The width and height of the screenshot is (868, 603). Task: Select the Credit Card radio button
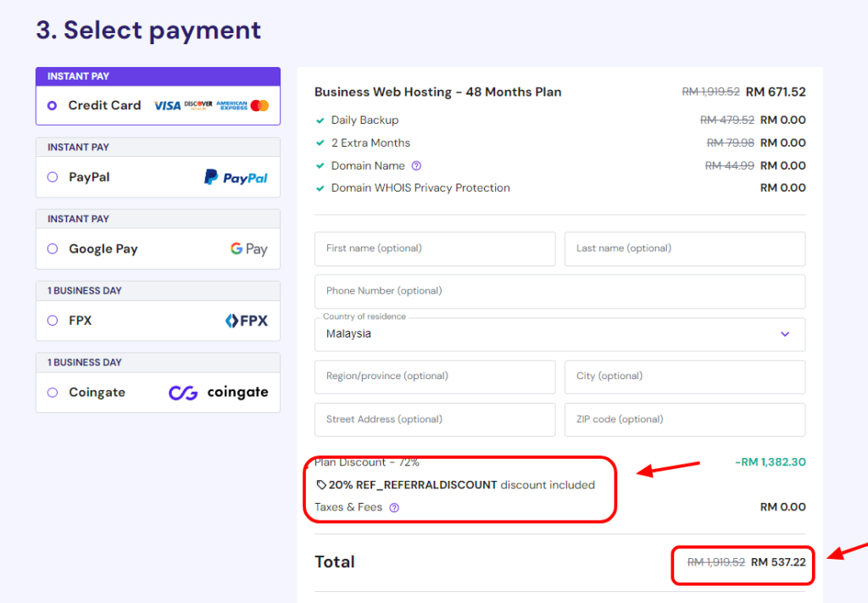53,106
